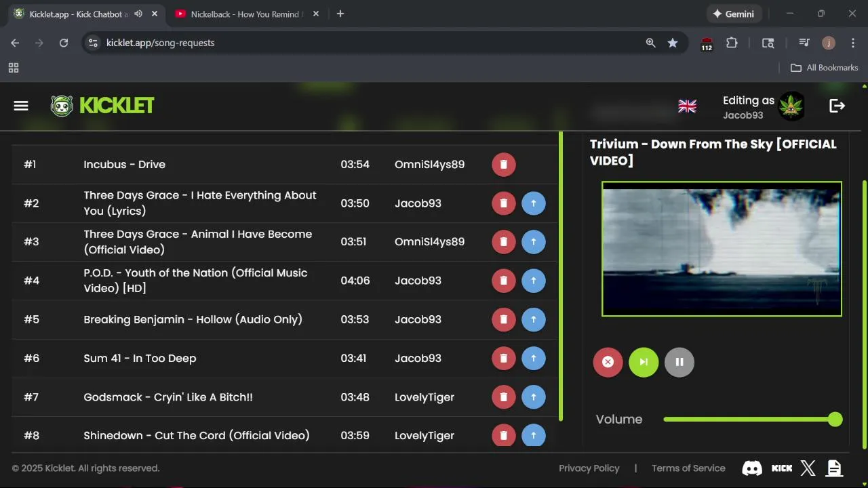The image size is (868, 488).
Task: Delete Godsmack Cryin' Like A Bitch request
Action: coord(504,397)
